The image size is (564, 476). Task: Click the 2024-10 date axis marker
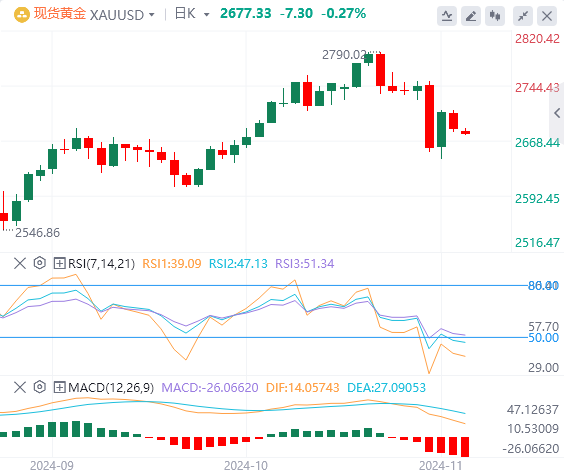point(246,466)
